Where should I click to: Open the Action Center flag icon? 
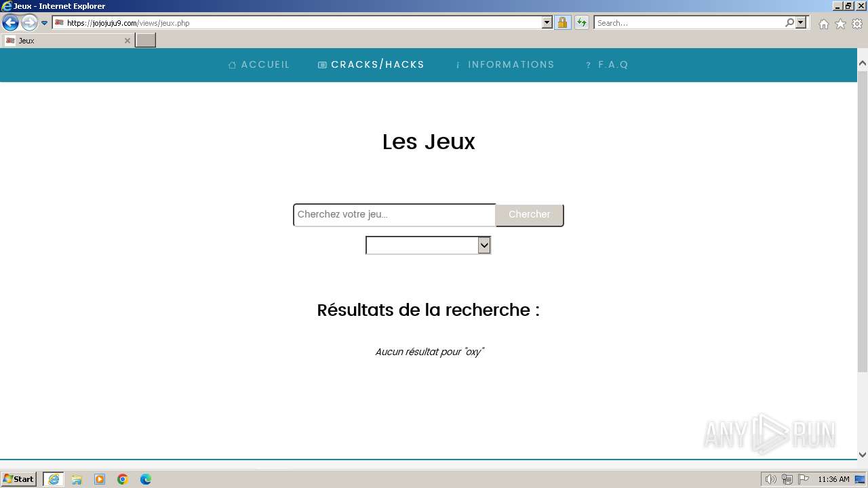(804, 479)
